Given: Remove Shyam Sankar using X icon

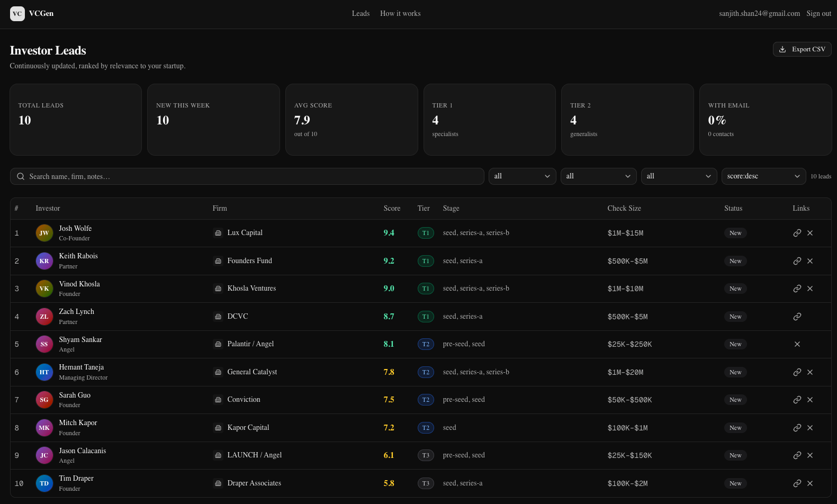Looking at the screenshot, I should (797, 344).
